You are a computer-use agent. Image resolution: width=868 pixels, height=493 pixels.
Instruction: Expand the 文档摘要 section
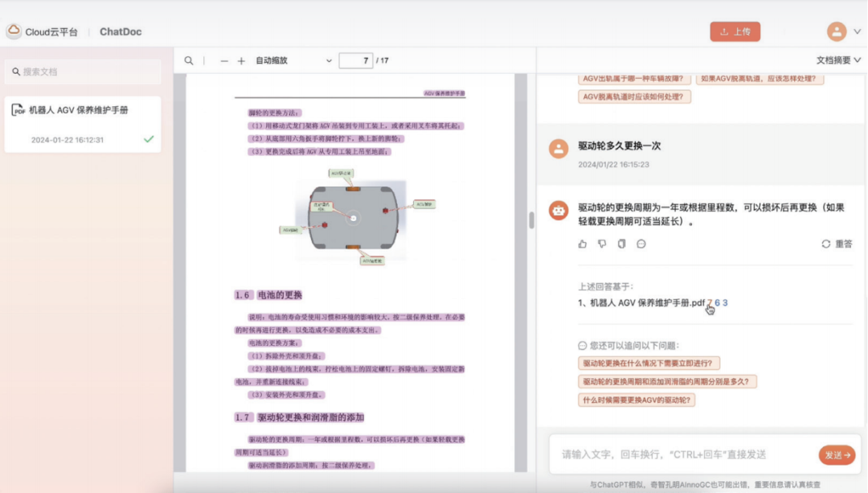838,60
